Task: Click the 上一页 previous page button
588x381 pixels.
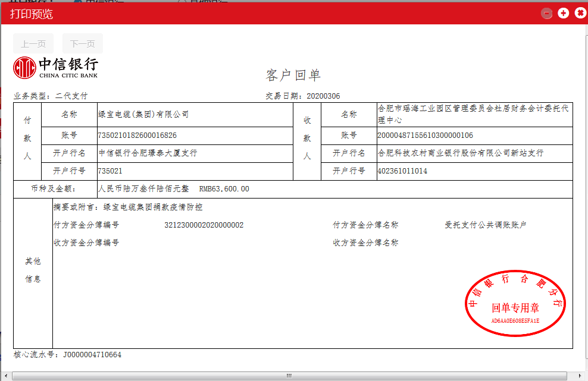Action: [33, 44]
